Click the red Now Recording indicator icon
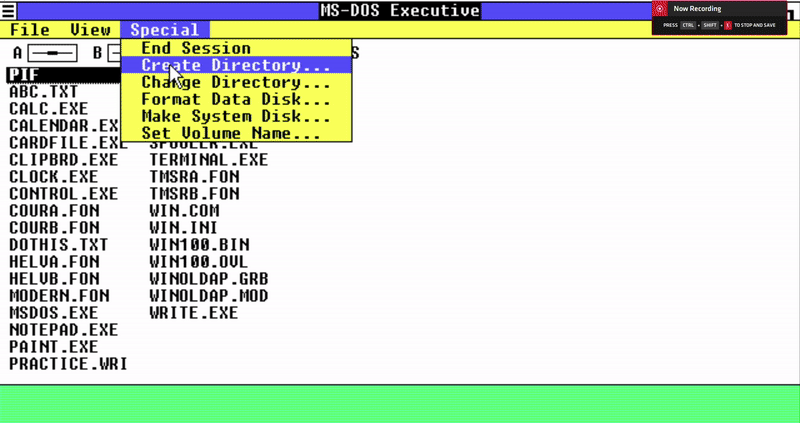 click(660, 9)
